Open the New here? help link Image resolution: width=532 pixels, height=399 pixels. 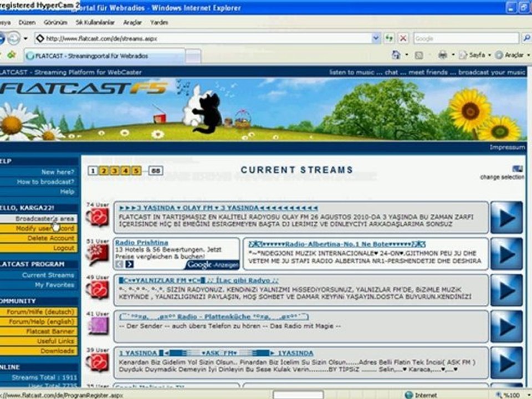[58, 172]
